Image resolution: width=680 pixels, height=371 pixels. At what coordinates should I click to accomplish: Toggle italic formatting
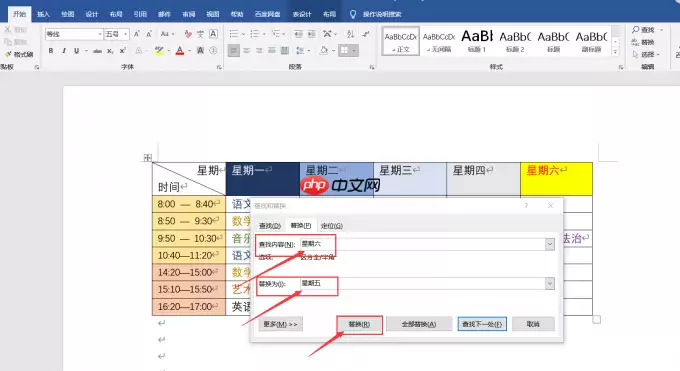64,51
